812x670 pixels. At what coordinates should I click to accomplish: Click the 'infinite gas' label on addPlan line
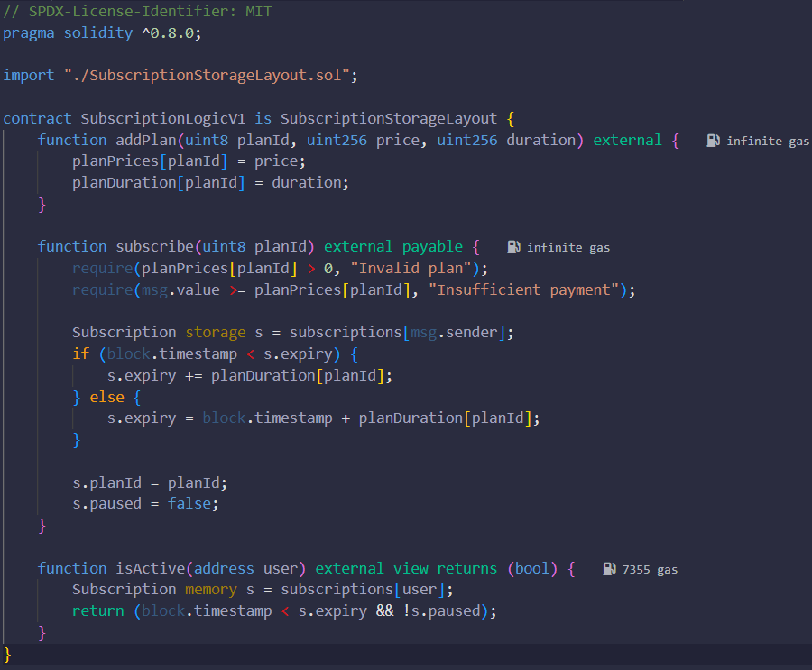coord(768,141)
